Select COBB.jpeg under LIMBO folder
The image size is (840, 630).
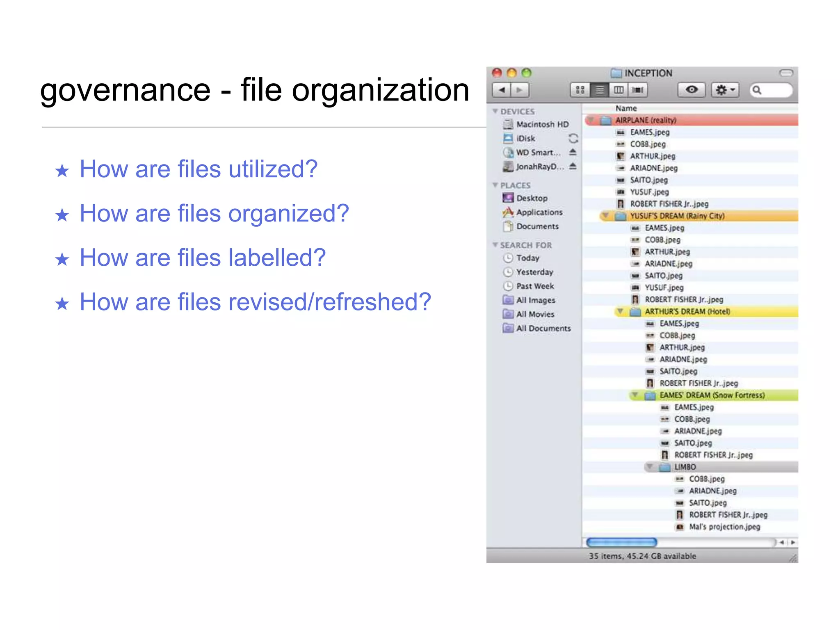point(700,479)
